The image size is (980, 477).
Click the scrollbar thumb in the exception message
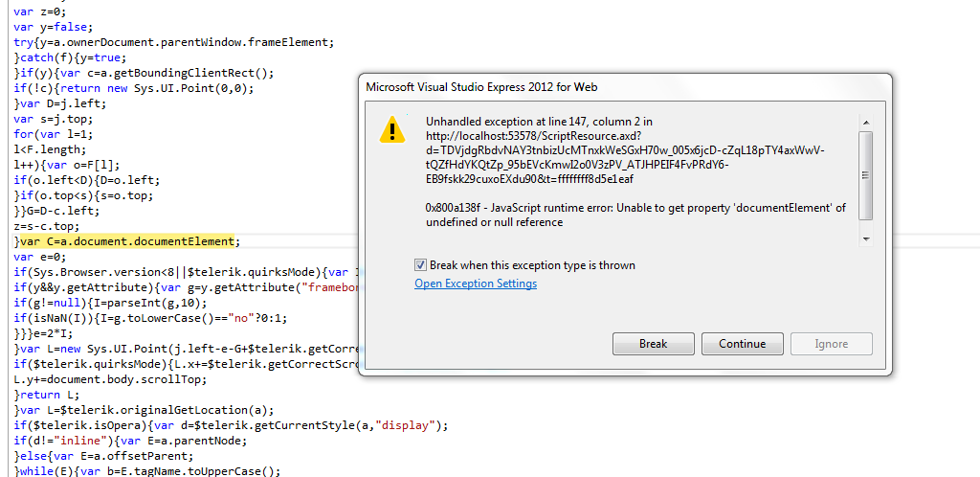[x=865, y=174]
